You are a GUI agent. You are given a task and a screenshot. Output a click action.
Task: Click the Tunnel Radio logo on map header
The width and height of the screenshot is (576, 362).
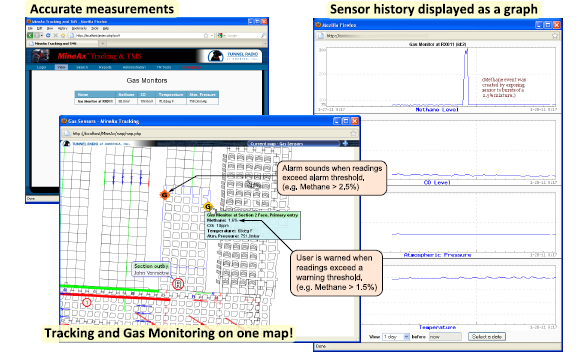[x=96, y=144]
